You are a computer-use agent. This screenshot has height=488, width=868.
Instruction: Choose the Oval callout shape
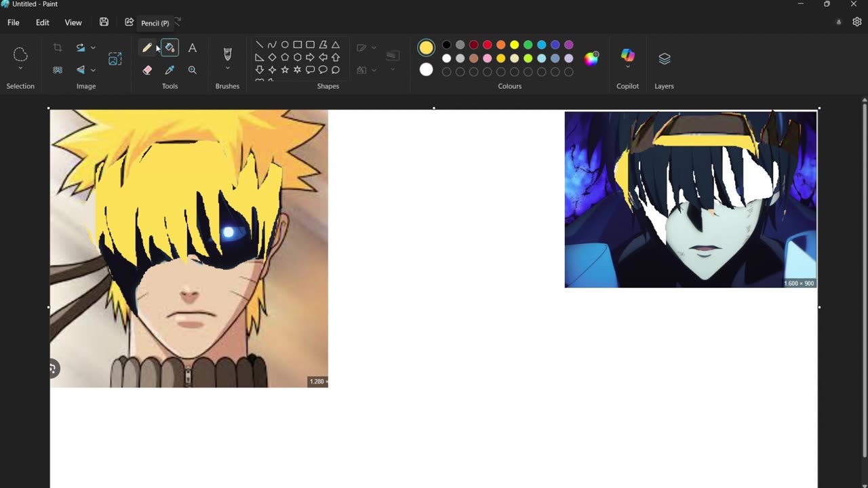pos(323,70)
